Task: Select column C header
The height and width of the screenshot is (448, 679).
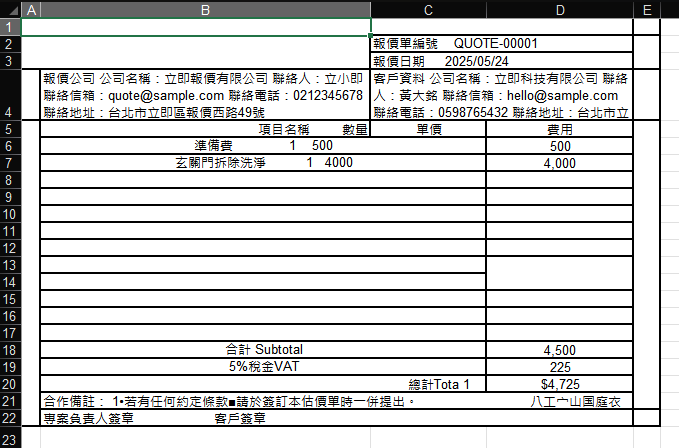Action: (x=428, y=10)
